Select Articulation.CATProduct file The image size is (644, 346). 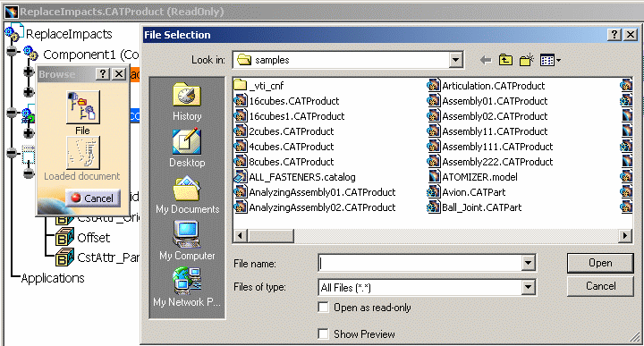[494, 86]
